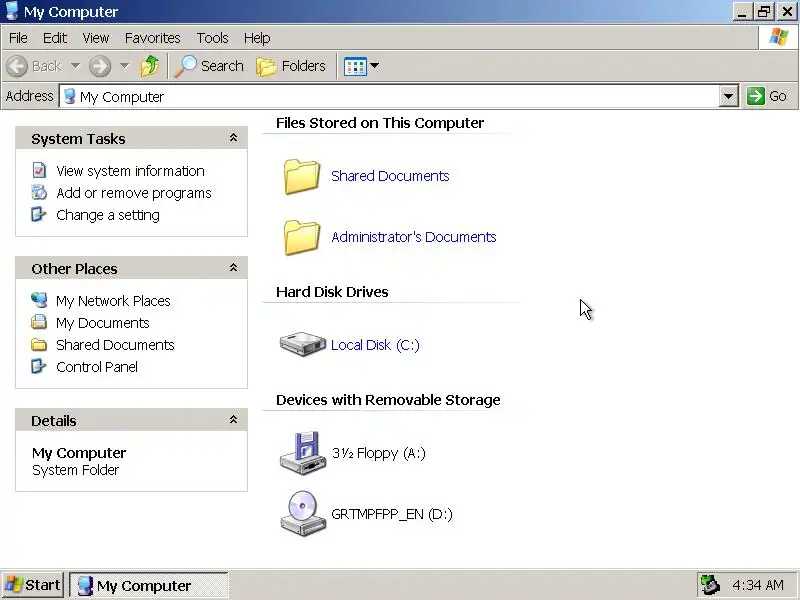Select the 3½ Floppy (A:) drive icon
Viewport: 800px width, 600px height.
[x=303, y=453]
